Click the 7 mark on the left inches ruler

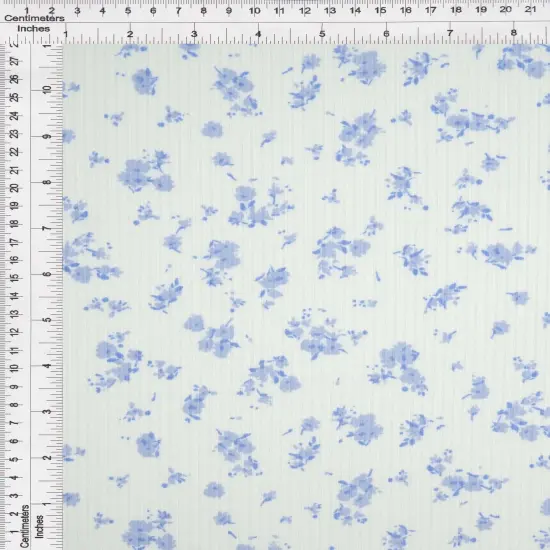[x=47, y=228]
